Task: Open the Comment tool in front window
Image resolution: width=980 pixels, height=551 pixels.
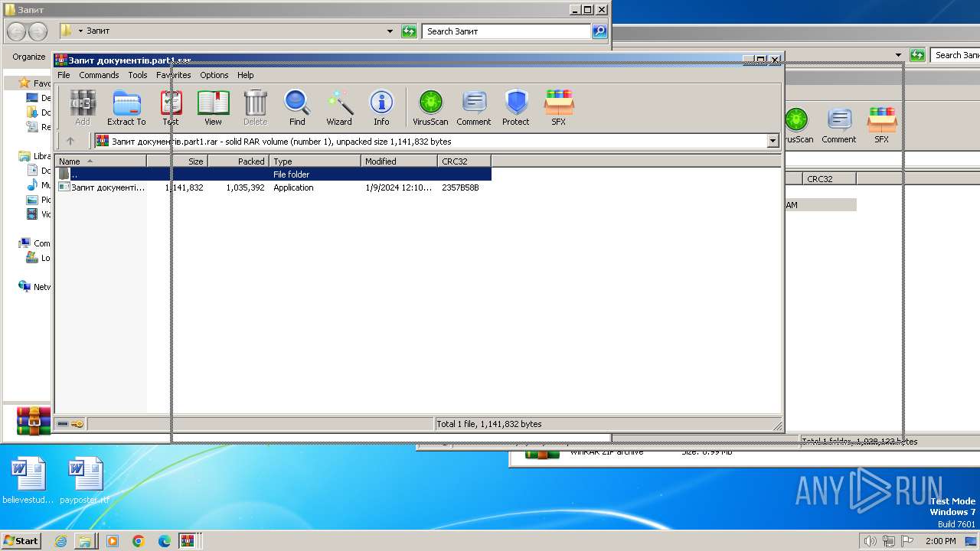Action: 474,107
